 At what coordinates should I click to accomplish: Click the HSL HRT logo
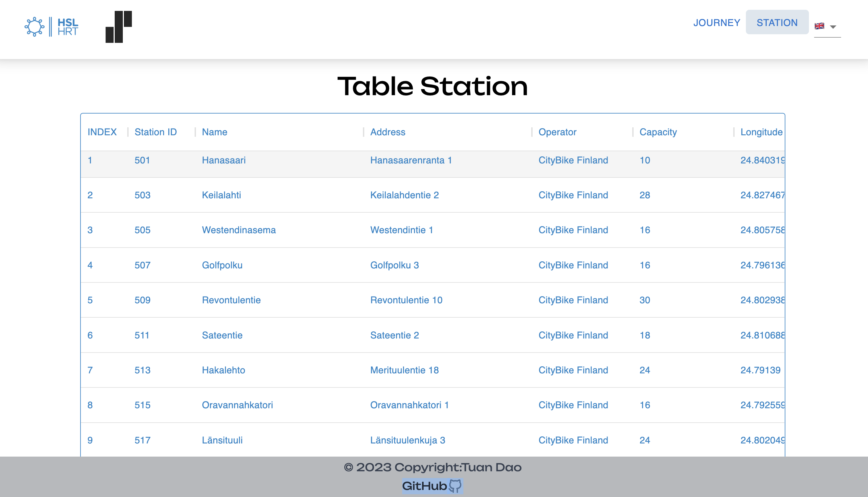coord(51,27)
